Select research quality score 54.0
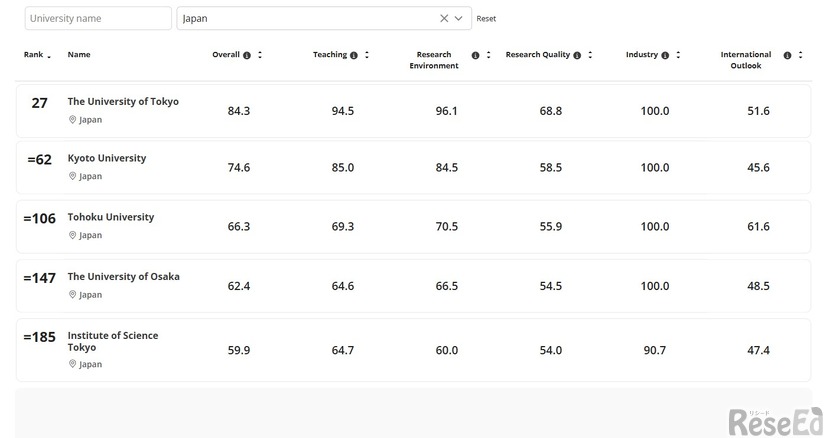The width and height of the screenshot is (826, 438). point(550,351)
